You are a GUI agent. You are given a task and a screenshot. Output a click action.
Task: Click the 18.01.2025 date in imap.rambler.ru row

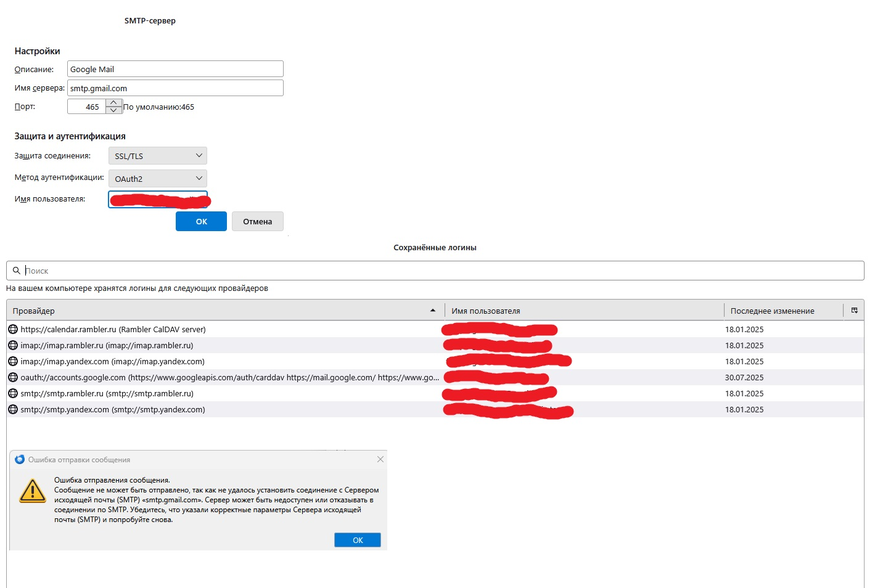(x=744, y=345)
